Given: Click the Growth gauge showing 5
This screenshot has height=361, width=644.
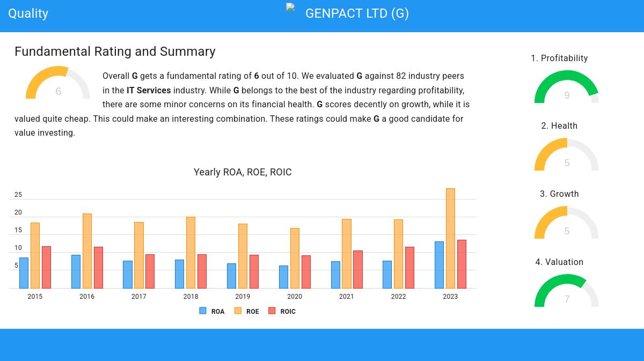Looking at the screenshot, I should [567, 223].
